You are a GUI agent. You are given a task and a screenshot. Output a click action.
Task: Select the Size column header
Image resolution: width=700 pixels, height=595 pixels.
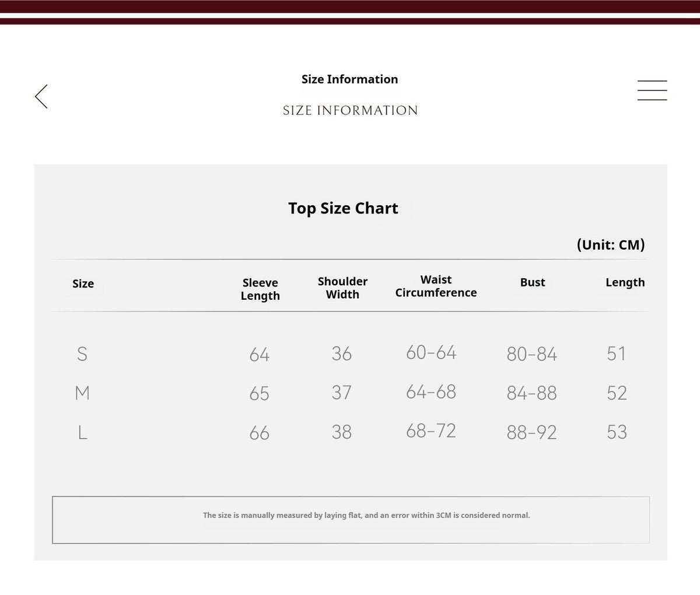pyautogui.click(x=83, y=283)
